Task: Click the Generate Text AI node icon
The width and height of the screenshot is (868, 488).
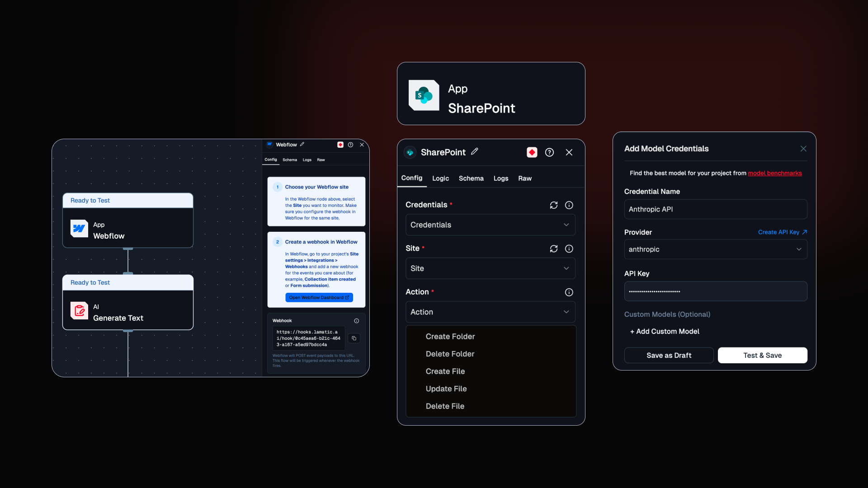Action: (x=79, y=311)
